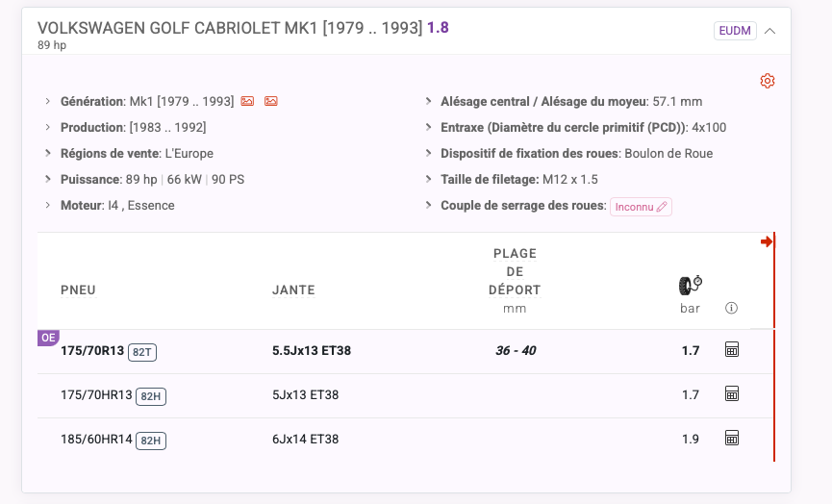Click the PNEU column header
This screenshot has width=832, height=504.
[x=78, y=290]
